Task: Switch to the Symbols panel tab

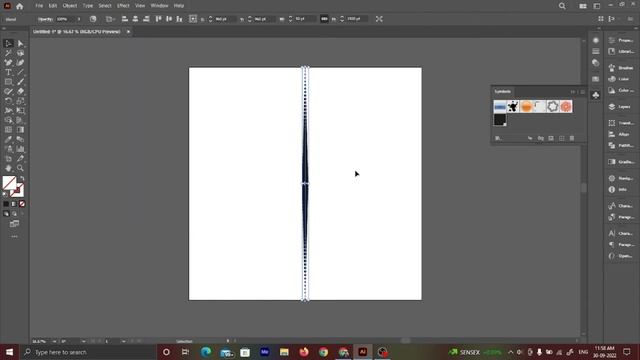Action: (x=502, y=91)
